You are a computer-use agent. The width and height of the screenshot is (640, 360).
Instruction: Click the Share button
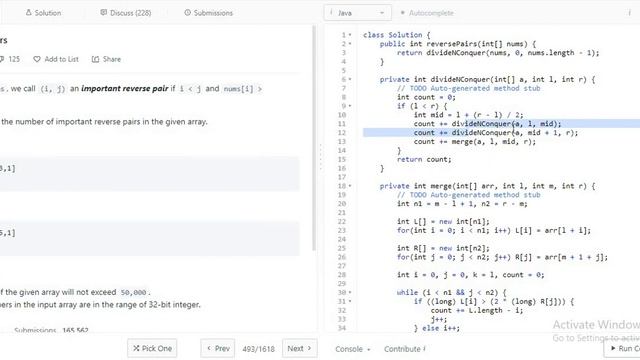pos(106,59)
